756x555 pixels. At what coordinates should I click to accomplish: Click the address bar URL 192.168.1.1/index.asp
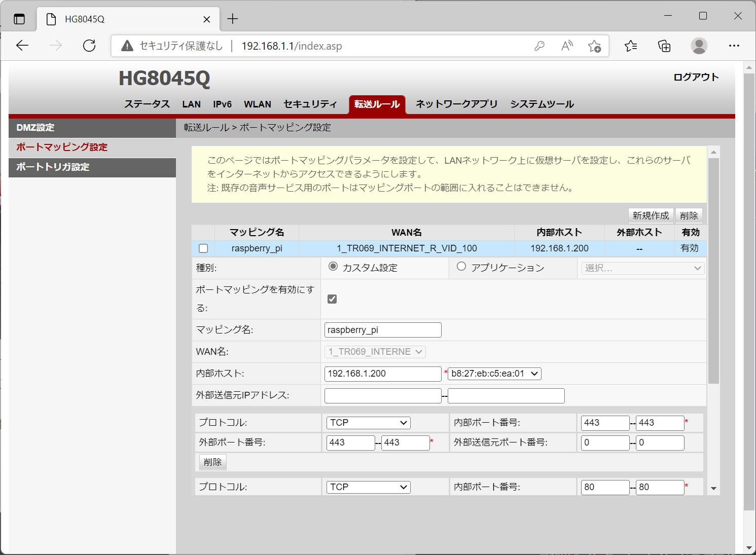[292, 46]
